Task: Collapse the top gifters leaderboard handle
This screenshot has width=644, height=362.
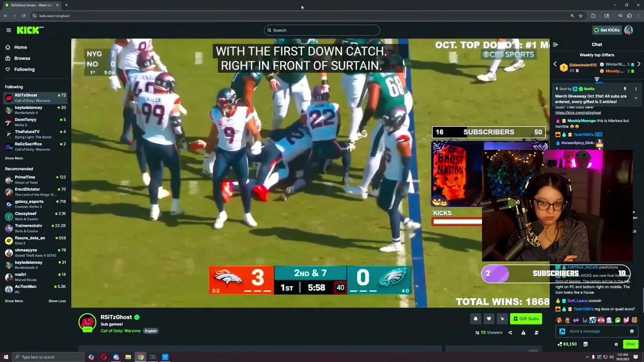Action: tap(597, 79)
